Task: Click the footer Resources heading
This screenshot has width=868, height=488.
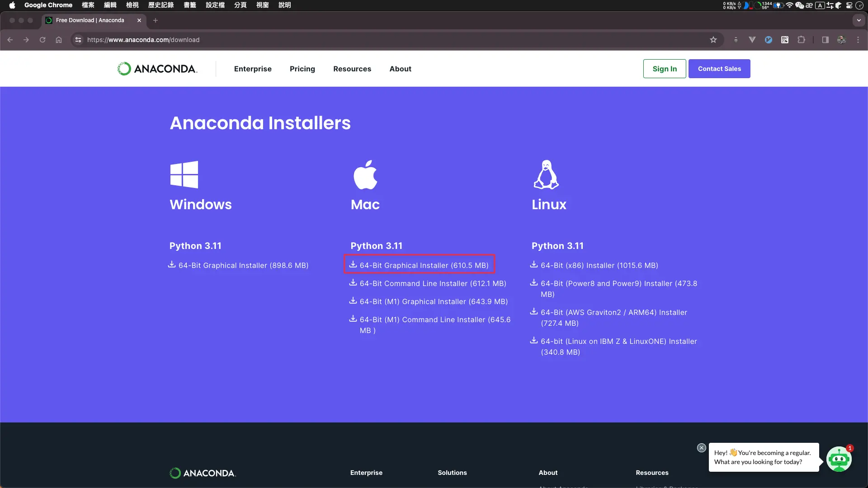Action: (652, 473)
